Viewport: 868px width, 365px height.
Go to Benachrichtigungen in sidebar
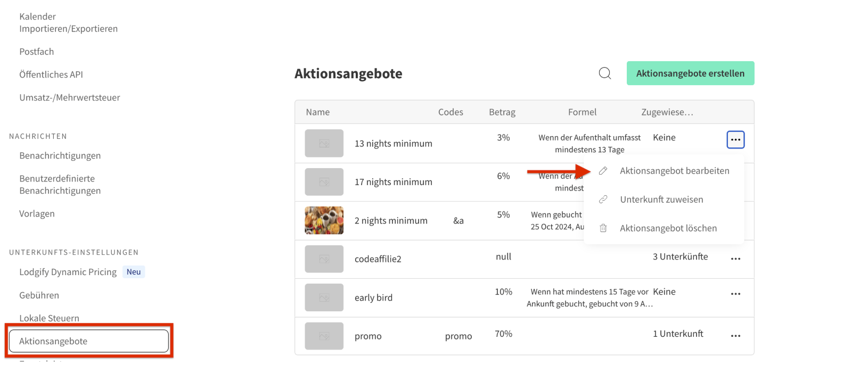click(60, 155)
